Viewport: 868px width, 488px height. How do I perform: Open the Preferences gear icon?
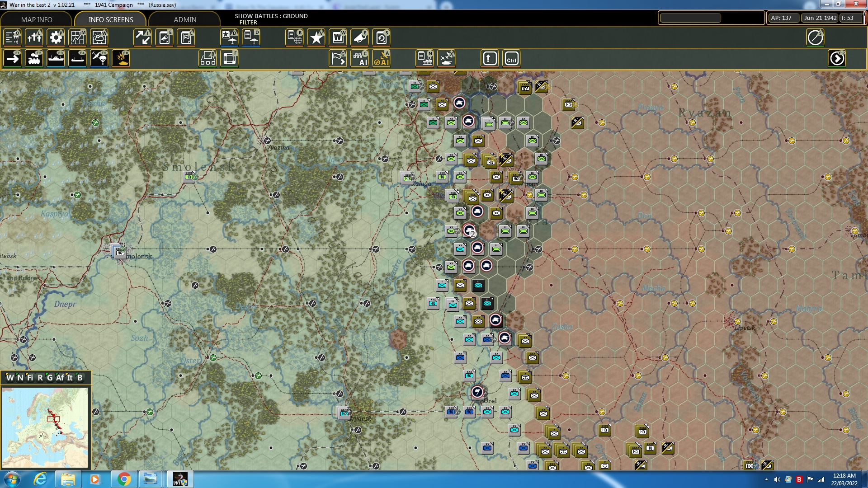point(56,38)
